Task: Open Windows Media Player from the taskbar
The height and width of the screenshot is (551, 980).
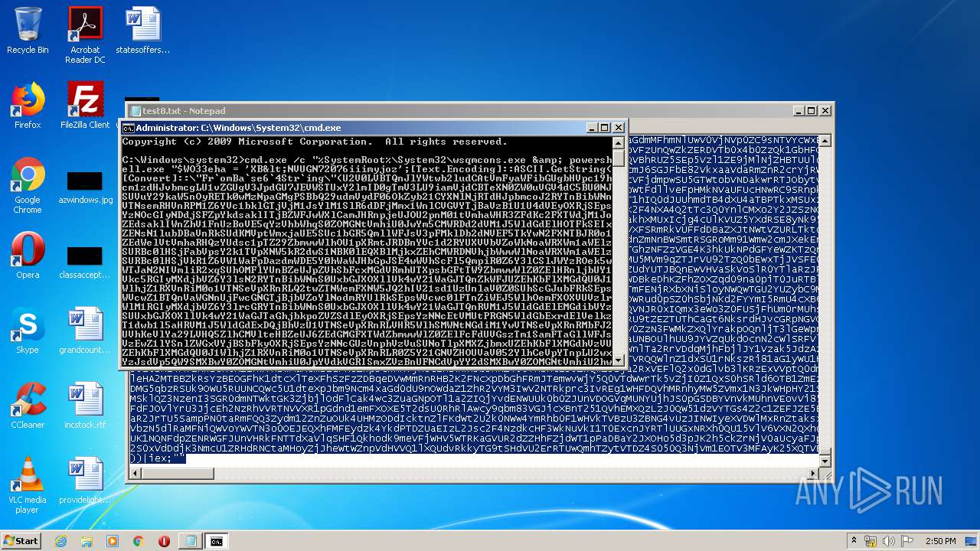Action: pyautogui.click(x=113, y=541)
